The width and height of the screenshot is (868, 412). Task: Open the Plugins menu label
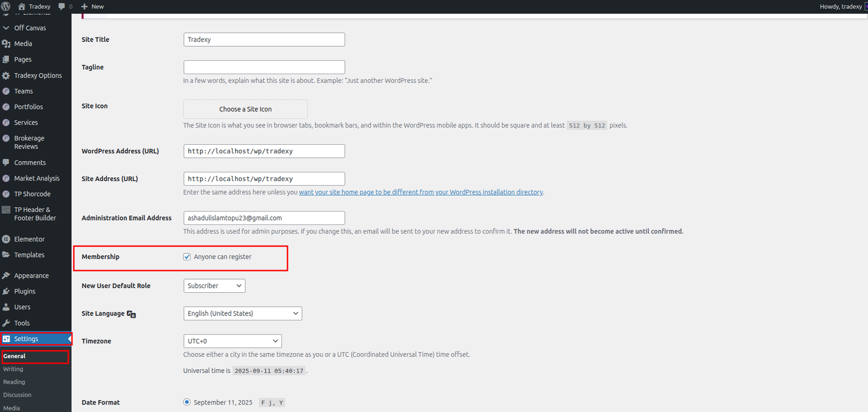point(25,292)
